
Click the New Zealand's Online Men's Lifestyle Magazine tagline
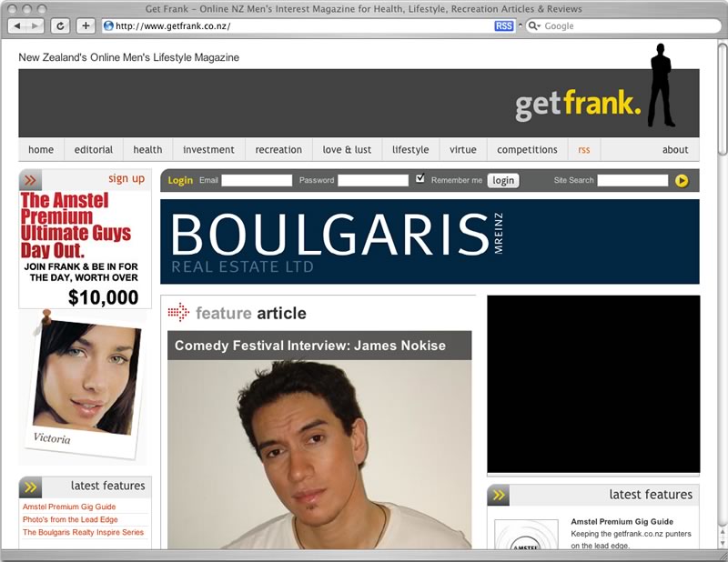pos(129,57)
